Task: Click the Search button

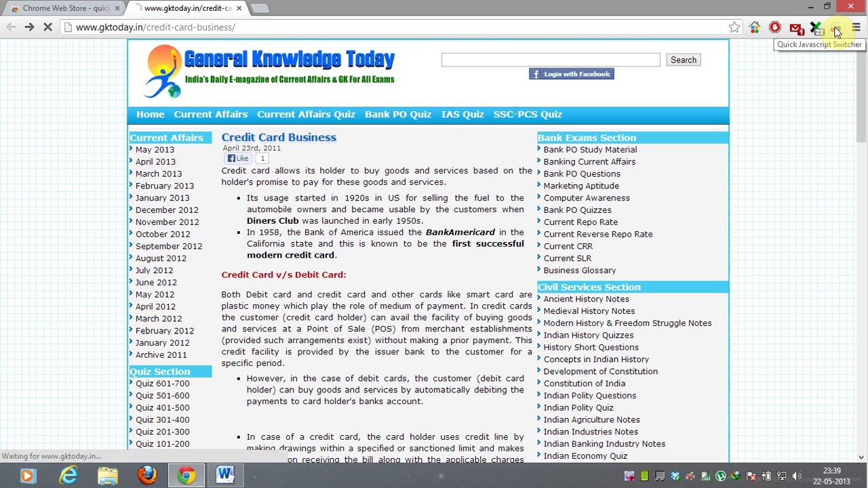Action: pyautogui.click(x=683, y=60)
